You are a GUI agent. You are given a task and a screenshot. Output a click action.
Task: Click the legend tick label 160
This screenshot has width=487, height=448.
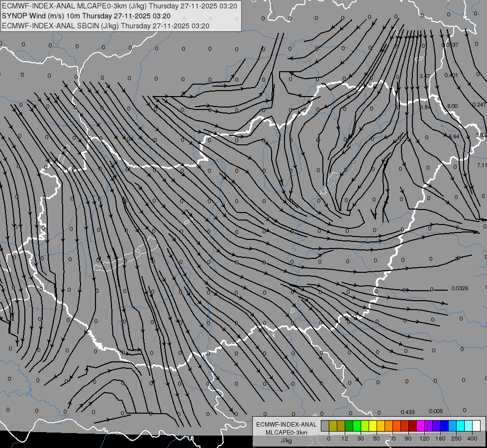tap(440, 439)
